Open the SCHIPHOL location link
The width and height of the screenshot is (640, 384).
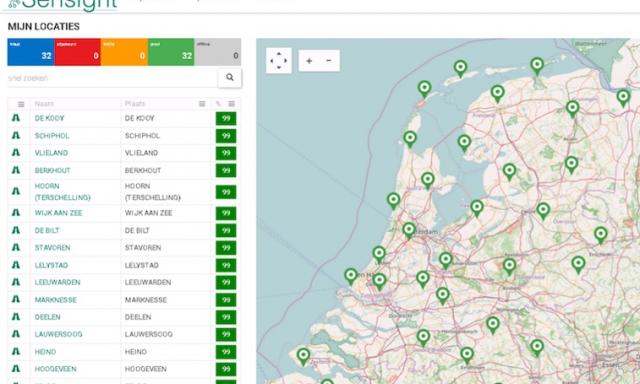pos(52,135)
